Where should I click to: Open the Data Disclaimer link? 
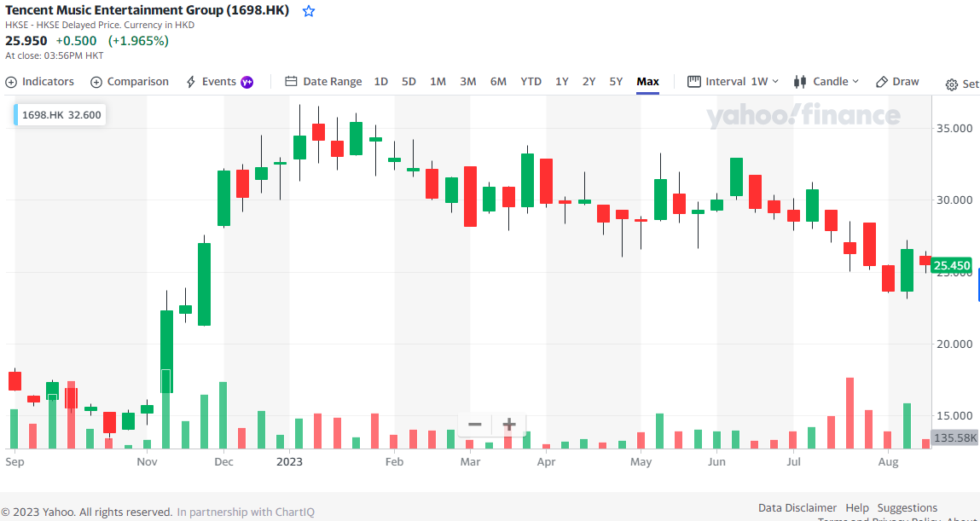[797, 508]
